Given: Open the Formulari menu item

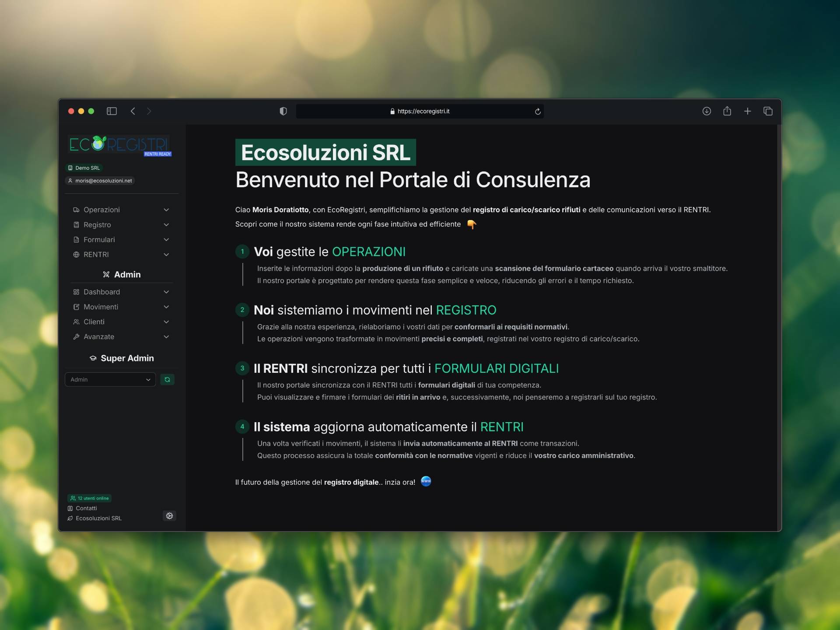Looking at the screenshot, I should pyautogui.click(x=121, y=239).
